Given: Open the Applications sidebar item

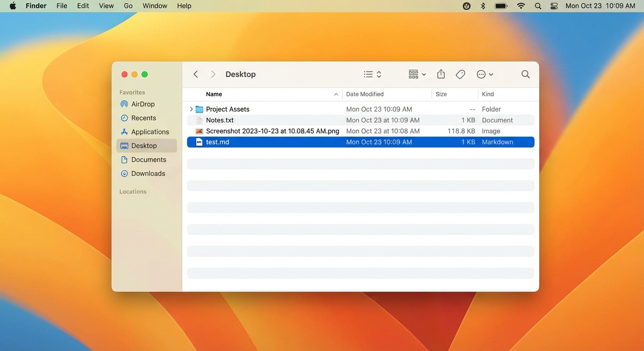Looking at the screenshot, I should click(x=150, y=131).
